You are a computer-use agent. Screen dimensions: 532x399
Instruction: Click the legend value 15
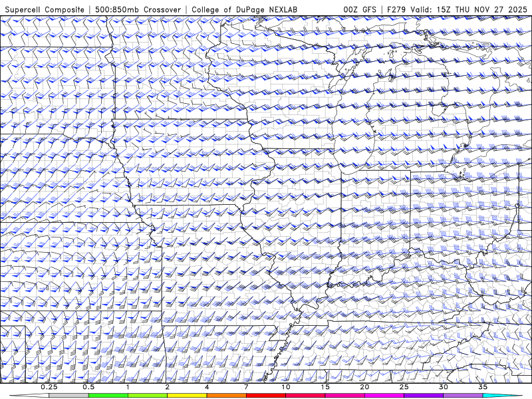point(325,387)
